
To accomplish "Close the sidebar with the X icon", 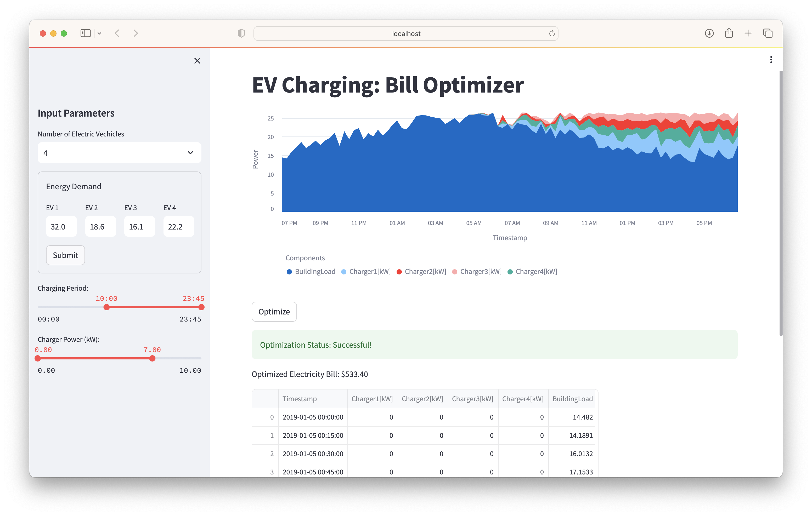I will coord(197,61).
